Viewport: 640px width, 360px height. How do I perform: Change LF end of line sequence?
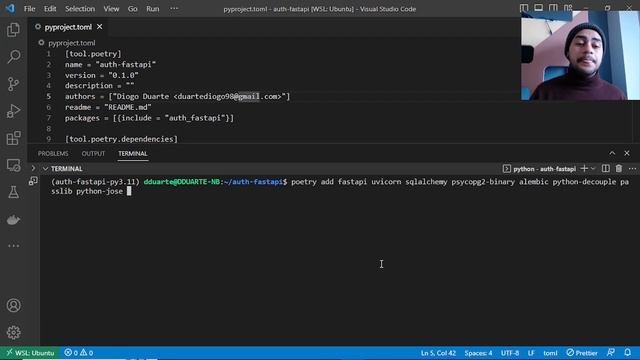click(x=531, y=353)
